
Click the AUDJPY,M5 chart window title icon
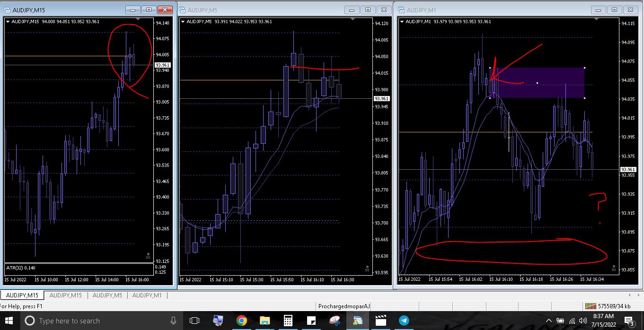pyautogui.click(x=182, y=9)
